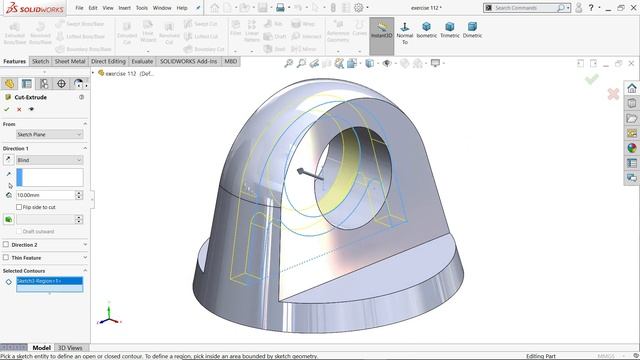
Task: Open the Sketch Plane start condition dropdown
Action: tap(49, 134)
